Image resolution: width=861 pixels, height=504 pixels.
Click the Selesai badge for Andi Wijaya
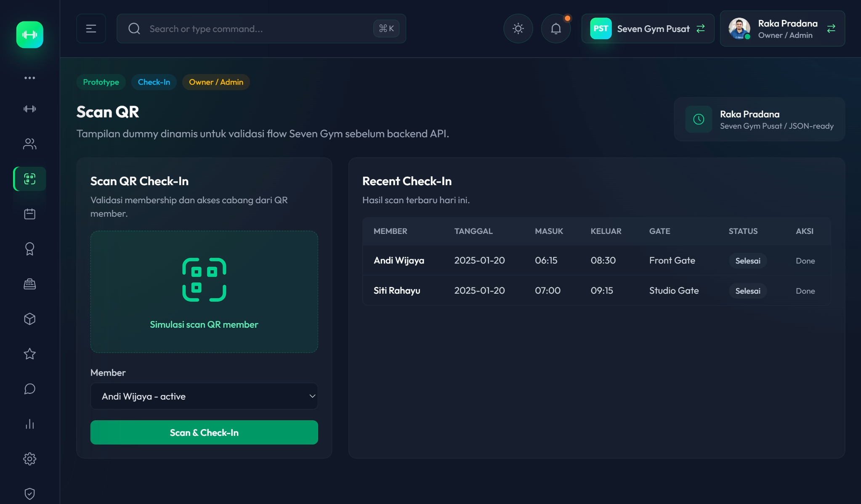coord(748,261)
